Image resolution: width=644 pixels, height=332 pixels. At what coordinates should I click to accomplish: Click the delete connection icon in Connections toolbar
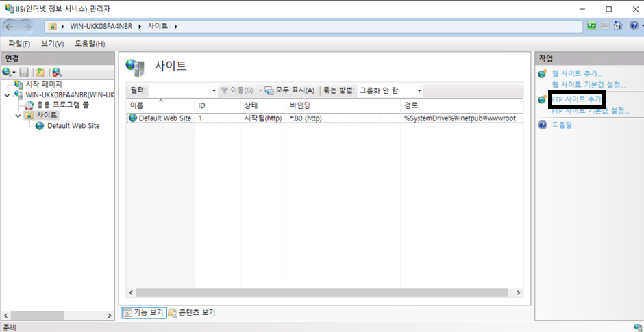57,72
